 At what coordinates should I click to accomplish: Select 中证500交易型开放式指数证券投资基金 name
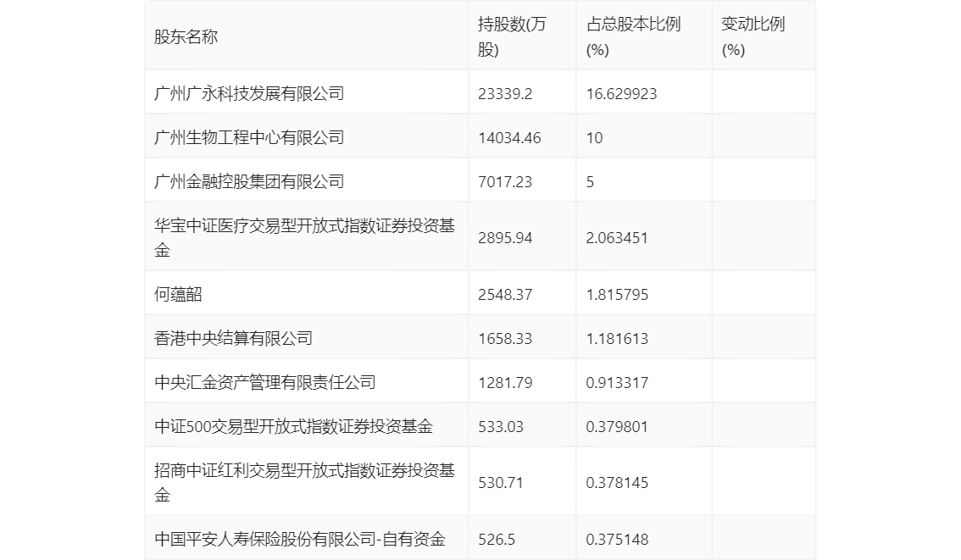(x=293, y=427)
